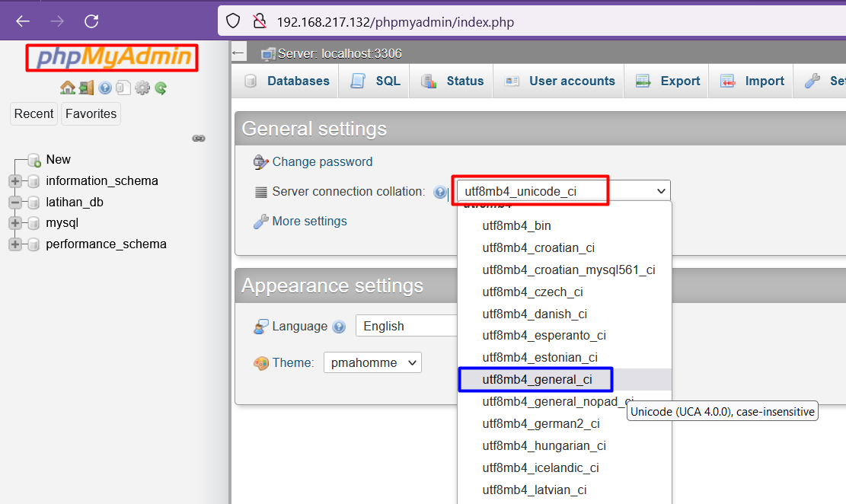Select performance_schema database
The height and width of the screenshot is (504, 846).
coord(106,244)
